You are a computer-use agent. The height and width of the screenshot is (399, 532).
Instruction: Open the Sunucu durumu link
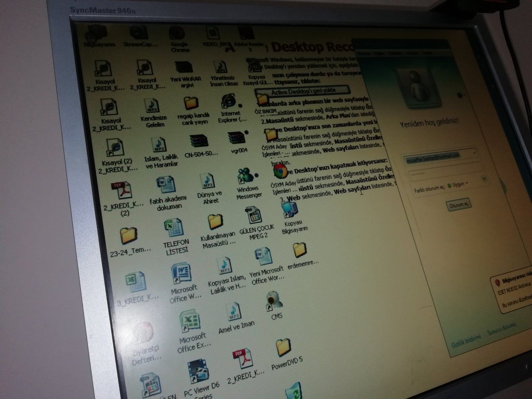501,328
